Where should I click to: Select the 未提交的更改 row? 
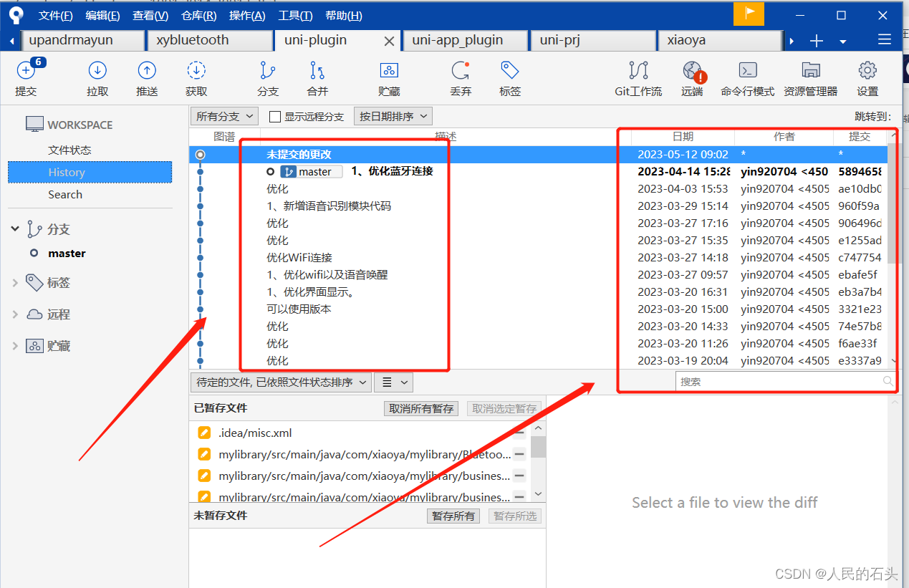click(x=539, y=155)
